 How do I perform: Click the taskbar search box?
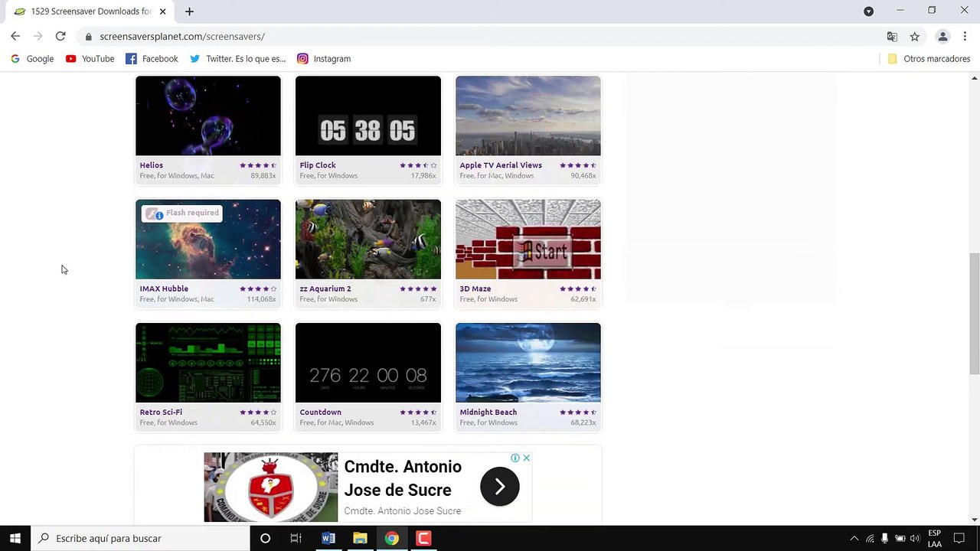tap(140, 538)
